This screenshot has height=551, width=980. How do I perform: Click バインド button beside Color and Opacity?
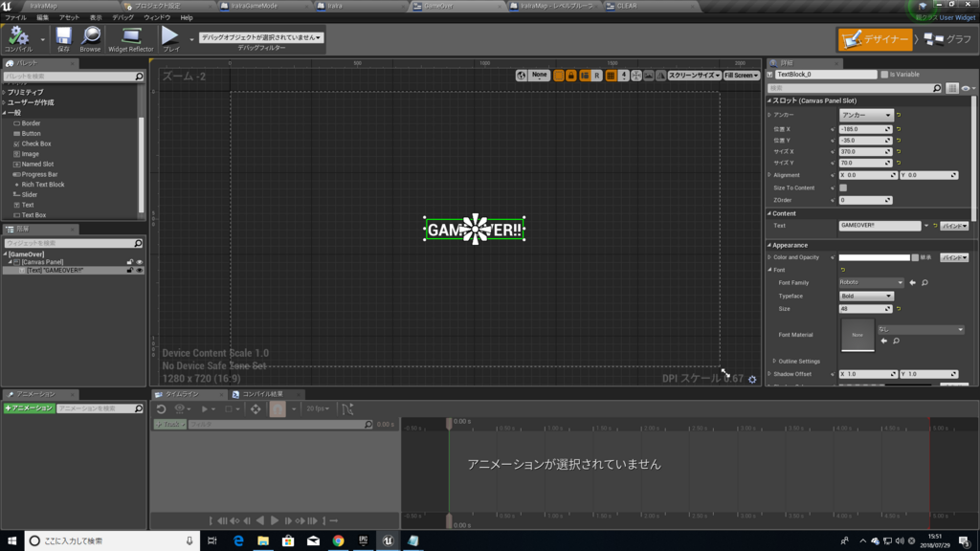click(x=954, y=257)
